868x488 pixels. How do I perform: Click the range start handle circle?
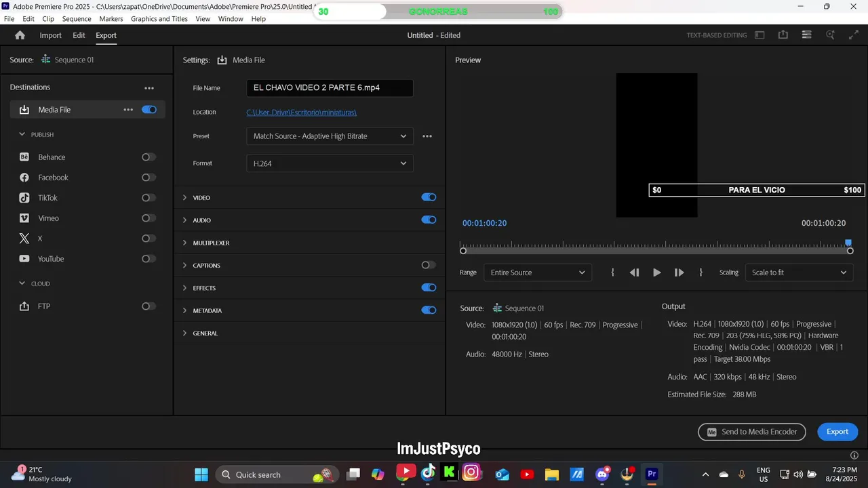coord(463,251)
